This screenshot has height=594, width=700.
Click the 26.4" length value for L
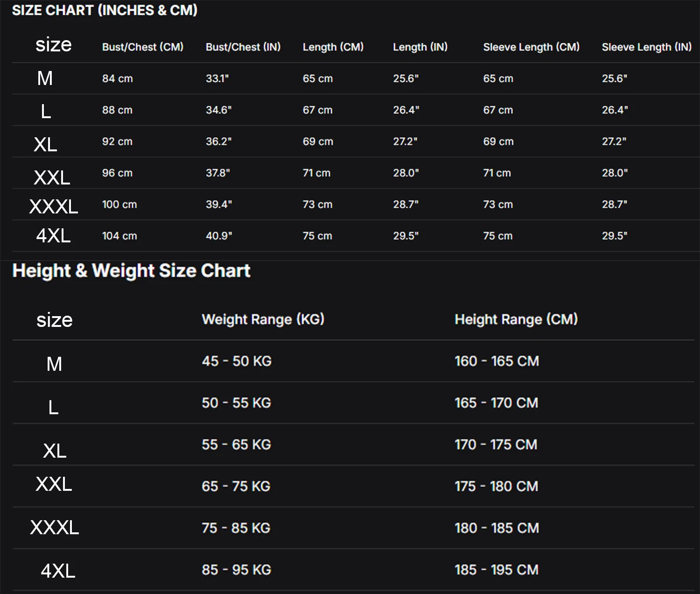coord(406,110)
